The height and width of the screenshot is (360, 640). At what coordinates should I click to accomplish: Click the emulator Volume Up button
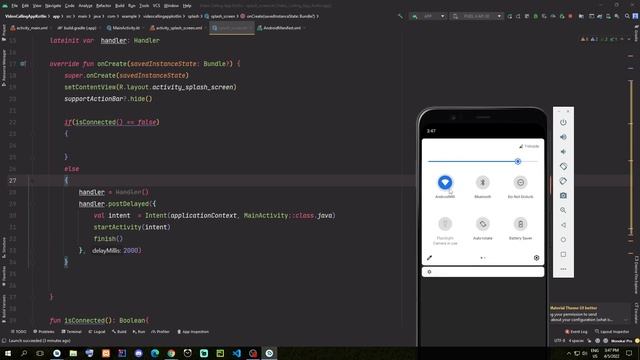tap(563, 137)
